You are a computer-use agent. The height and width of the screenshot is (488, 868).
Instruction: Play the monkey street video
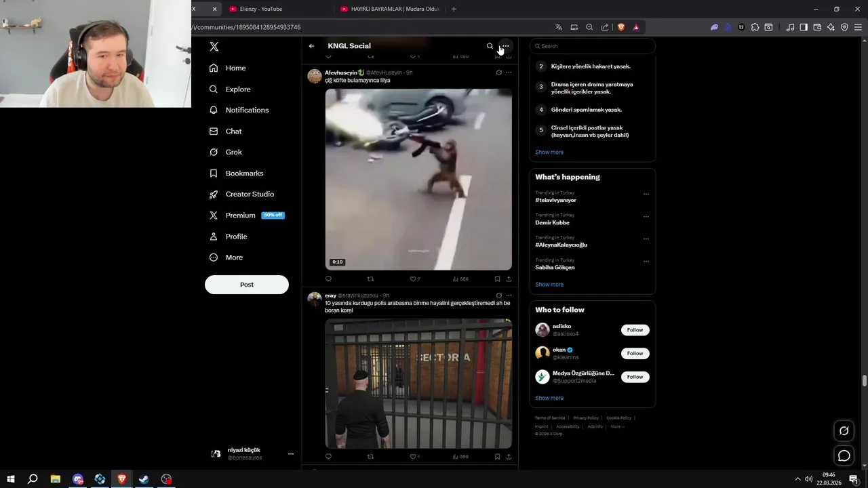[x=418, y=179]
